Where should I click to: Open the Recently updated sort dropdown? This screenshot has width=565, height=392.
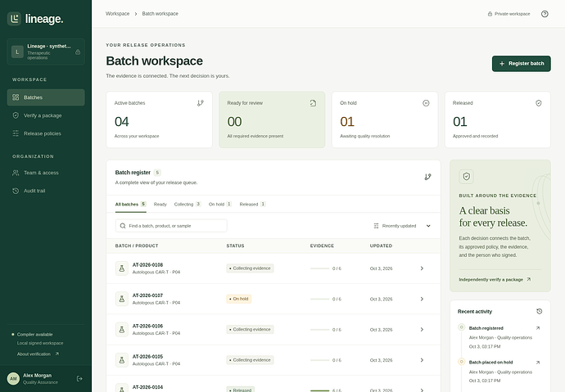tap(402, 226)
